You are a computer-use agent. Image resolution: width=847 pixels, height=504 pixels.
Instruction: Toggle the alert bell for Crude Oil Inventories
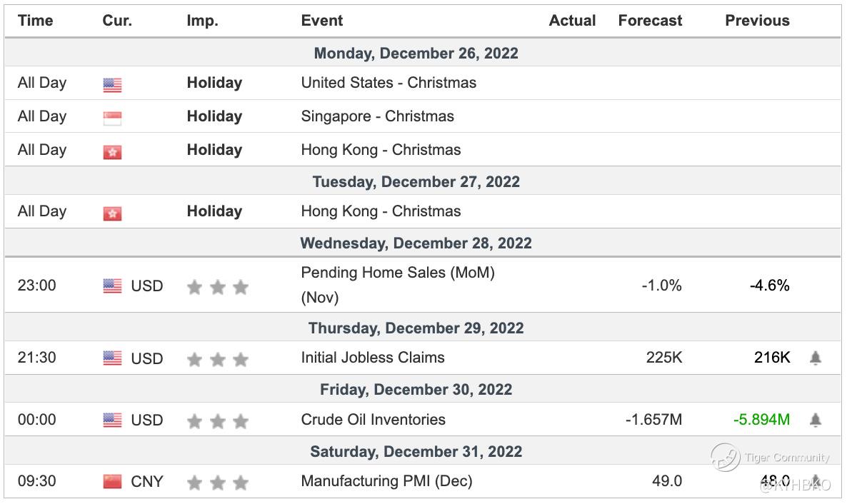tap(815, 420)
